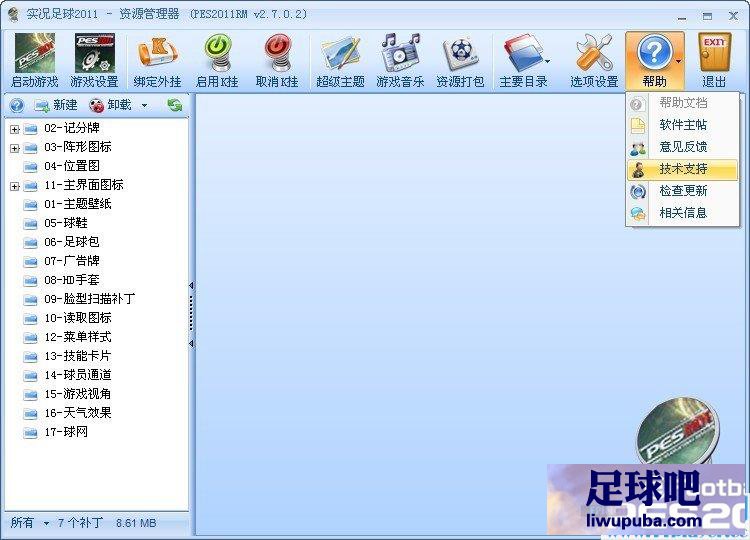The width and height of the screenshot is (750, 540).
Task: Select the 07-广告牌 folder
Action: coord(72,261)
